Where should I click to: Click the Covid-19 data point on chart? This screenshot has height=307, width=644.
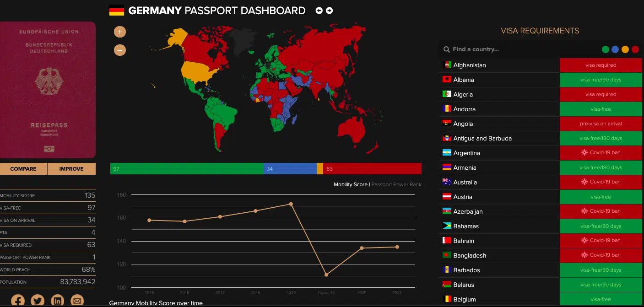coord(326,275)
